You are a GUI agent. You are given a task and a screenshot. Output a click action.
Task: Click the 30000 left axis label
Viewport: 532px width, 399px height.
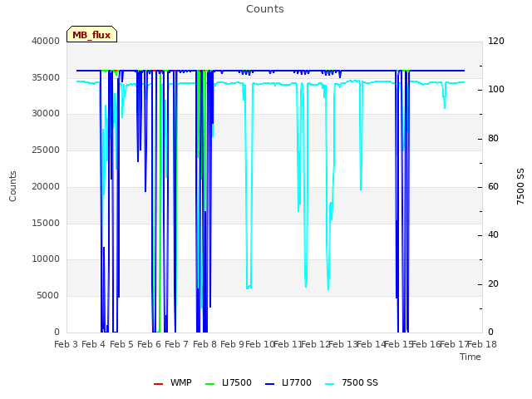[46, 114]
